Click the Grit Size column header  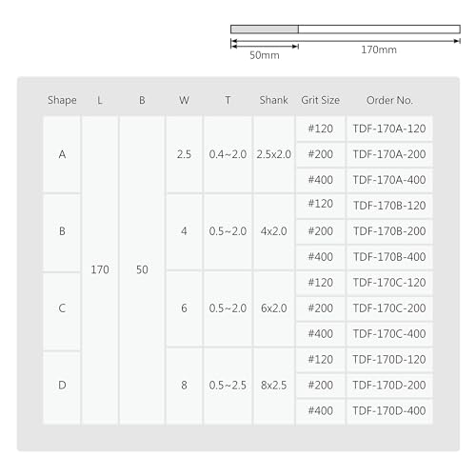[x=321, y=100]
